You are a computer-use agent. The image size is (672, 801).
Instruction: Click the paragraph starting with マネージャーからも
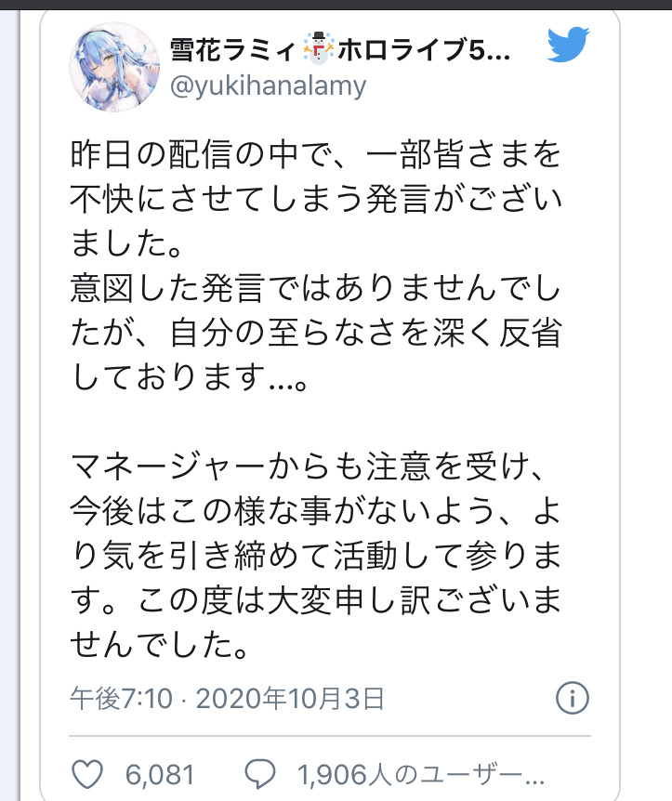pyautogui.click(x=316, y=556)
